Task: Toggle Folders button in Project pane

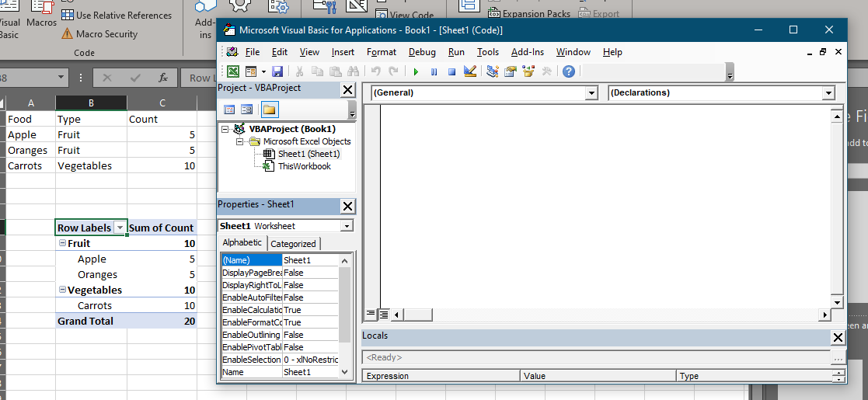Action: (269, 110)
